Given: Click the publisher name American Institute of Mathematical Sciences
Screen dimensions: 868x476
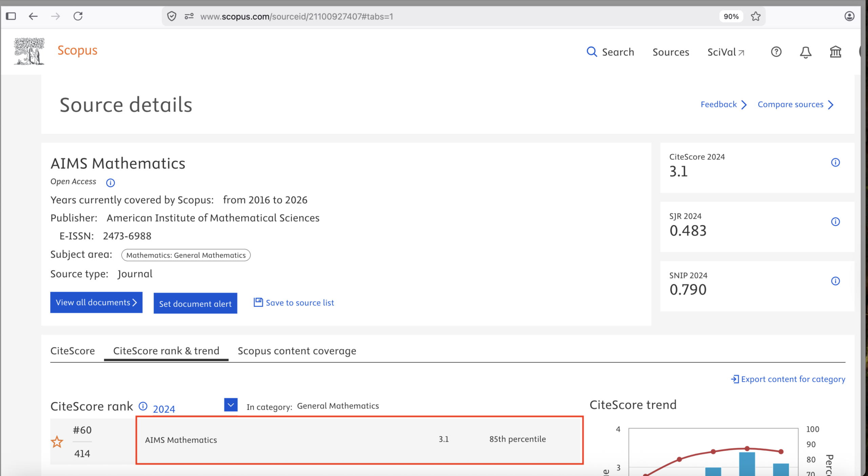Looking at the screenshot, I should [x=213, y=218].
